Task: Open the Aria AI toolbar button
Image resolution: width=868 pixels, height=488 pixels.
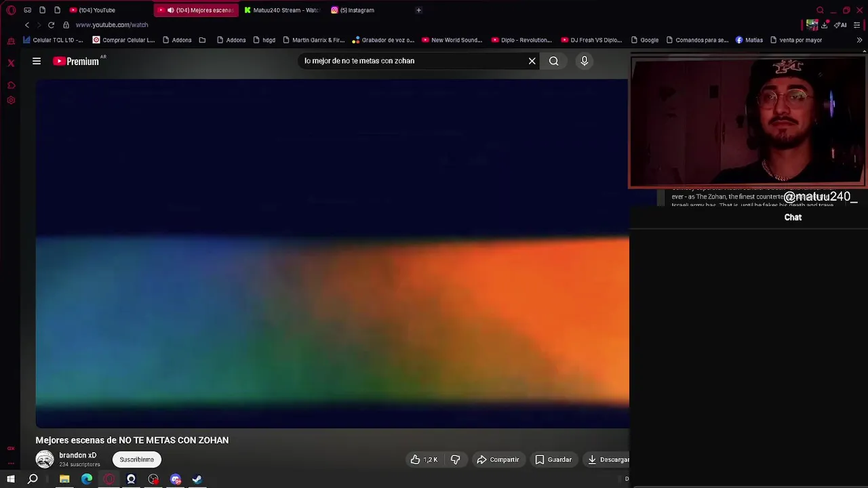Action: point(840,25)
